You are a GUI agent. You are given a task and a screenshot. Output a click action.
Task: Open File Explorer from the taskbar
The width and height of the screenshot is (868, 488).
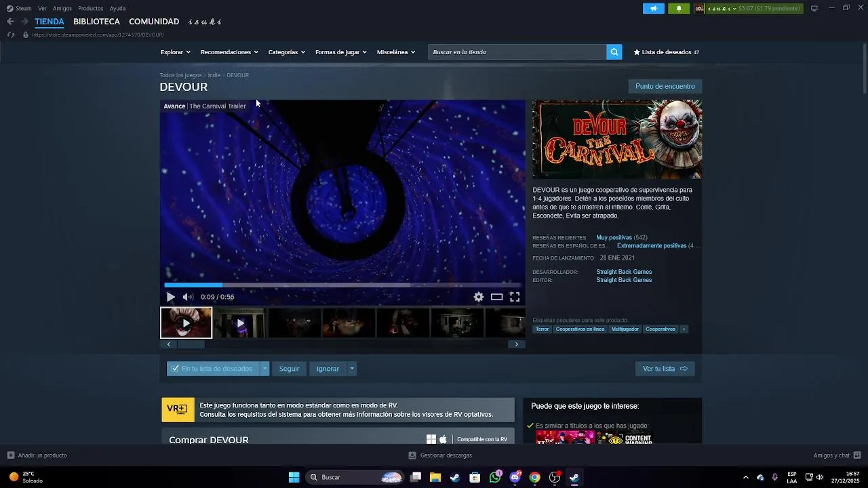coord(435,477)
